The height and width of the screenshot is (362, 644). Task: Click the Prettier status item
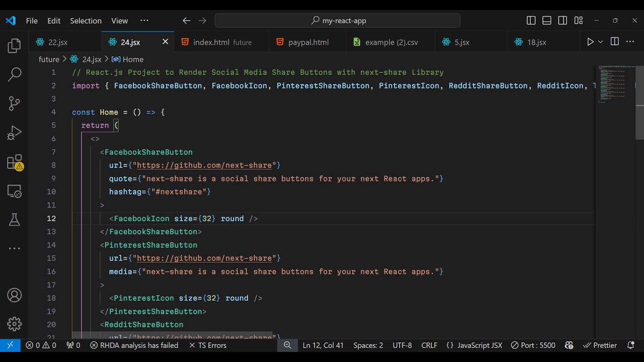pyautogui.click(x=600, y=345)
